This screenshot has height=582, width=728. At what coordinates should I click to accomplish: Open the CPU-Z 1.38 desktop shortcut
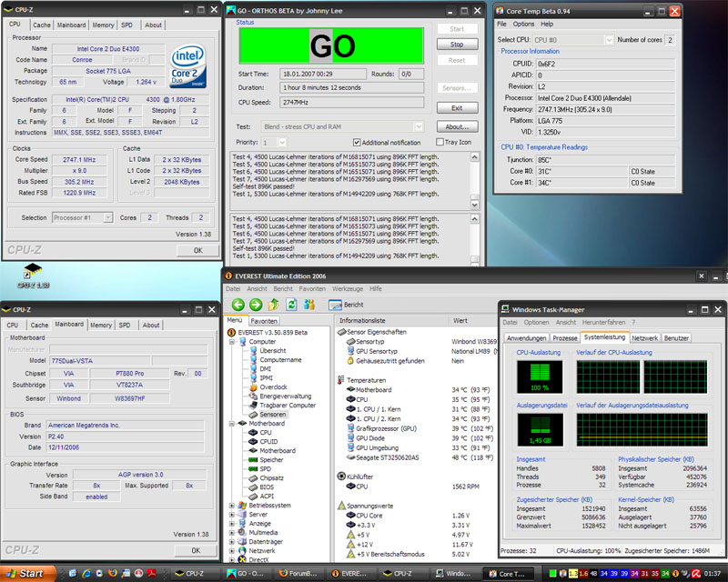point(33,276)
